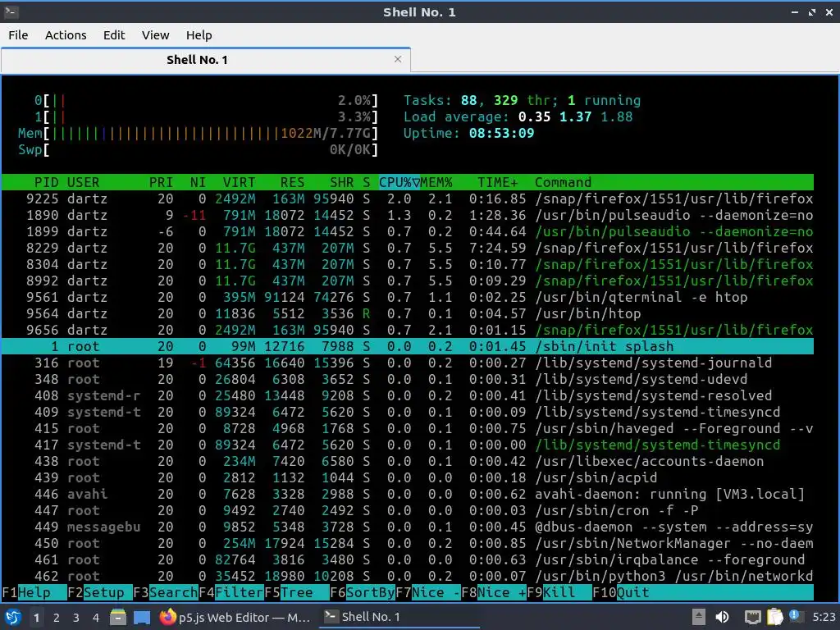This screenshot has width=840, height=630.
Task: Click the CPU 1 usage meter
Action: (206, 116)
